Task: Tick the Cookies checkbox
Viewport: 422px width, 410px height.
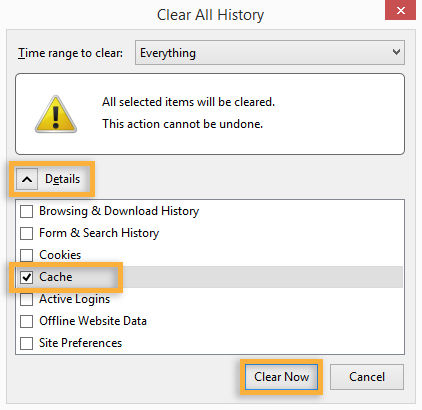Action: (26, 255)
